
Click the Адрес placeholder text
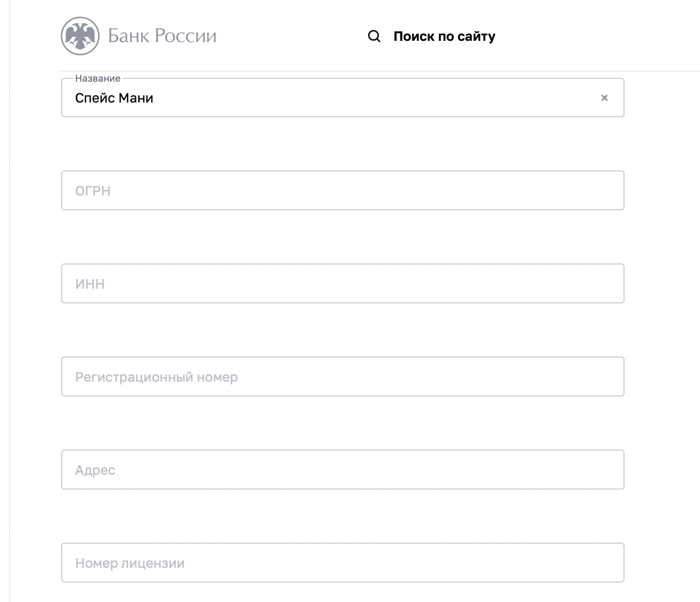pyautogui.click(x=95, y=470)
